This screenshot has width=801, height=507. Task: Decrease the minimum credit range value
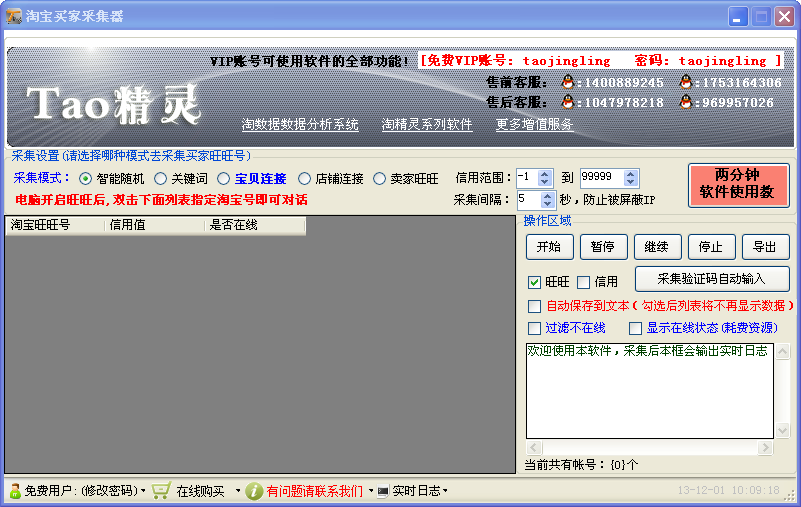point(545,182)
